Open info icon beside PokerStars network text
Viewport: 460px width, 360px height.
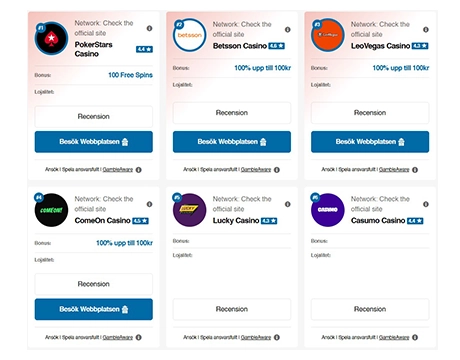[x=149, y=28]
